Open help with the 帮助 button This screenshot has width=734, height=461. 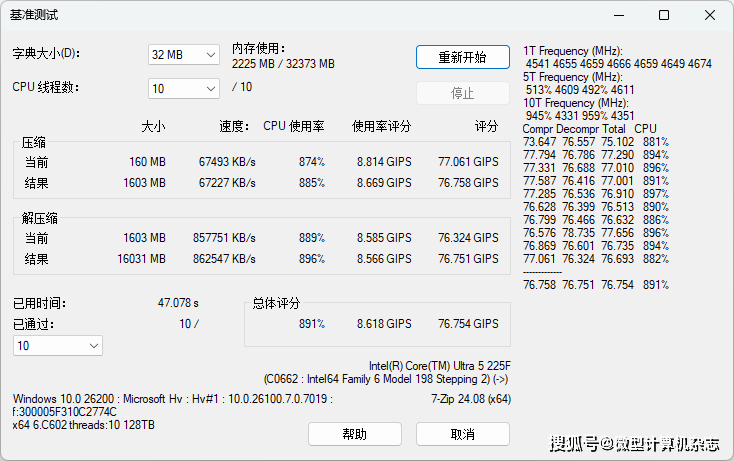point(354,434)
